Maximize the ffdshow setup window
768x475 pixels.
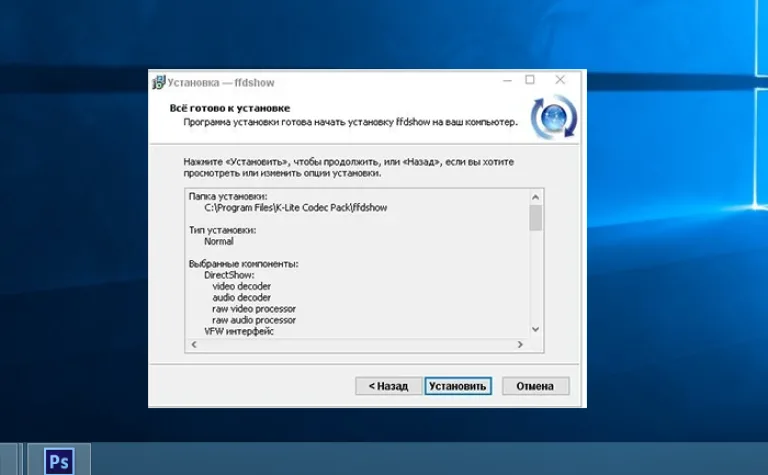tap(530, 80)
